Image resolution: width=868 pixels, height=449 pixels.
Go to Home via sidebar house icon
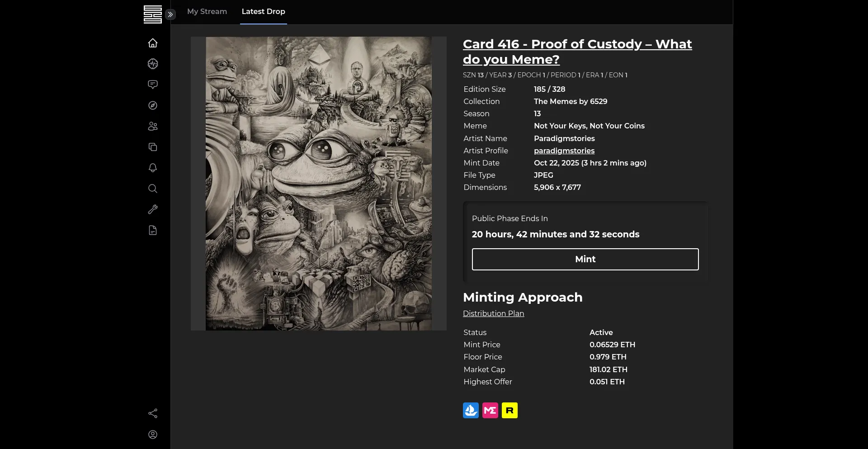coord(153,43)
